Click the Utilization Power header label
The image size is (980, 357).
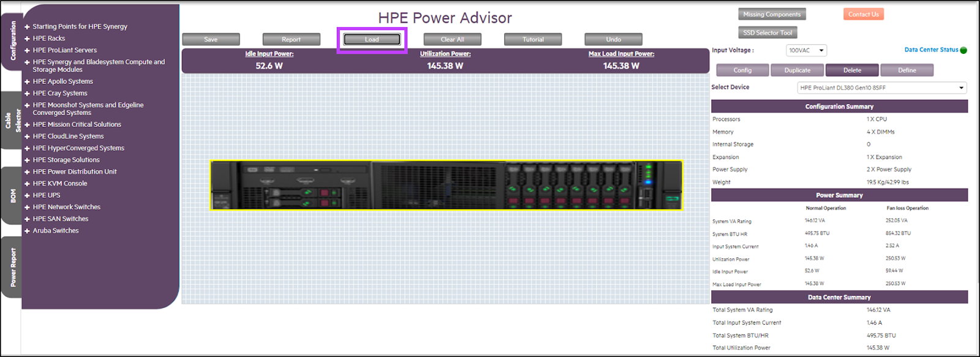[445, 54]
